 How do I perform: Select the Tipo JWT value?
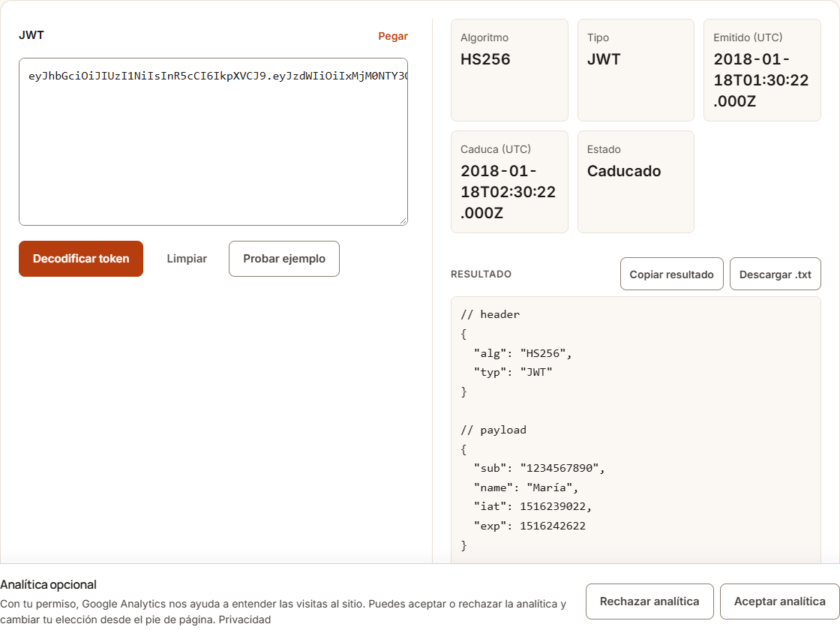[604, 59]
